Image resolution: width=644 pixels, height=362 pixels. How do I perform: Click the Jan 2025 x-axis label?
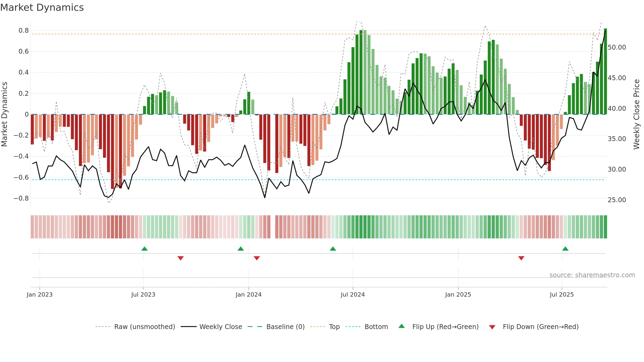[458, 294]
